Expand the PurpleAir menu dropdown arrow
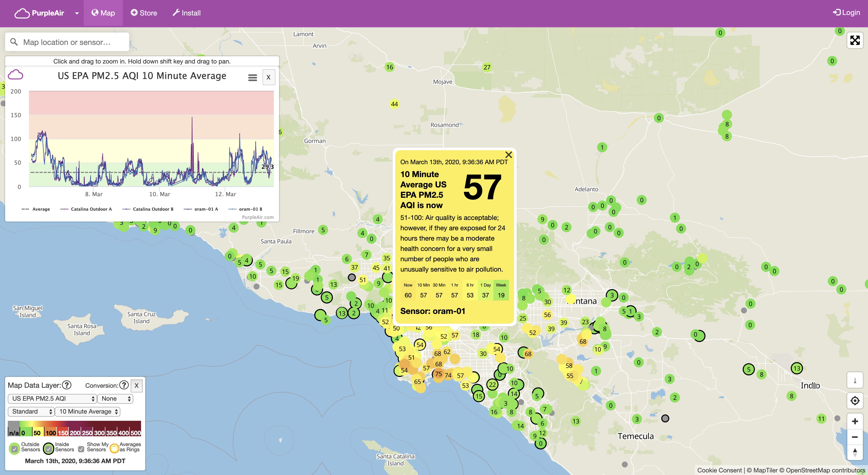Image resolution: width=868 pixels, height=475 pixels. tap(77, 13)
